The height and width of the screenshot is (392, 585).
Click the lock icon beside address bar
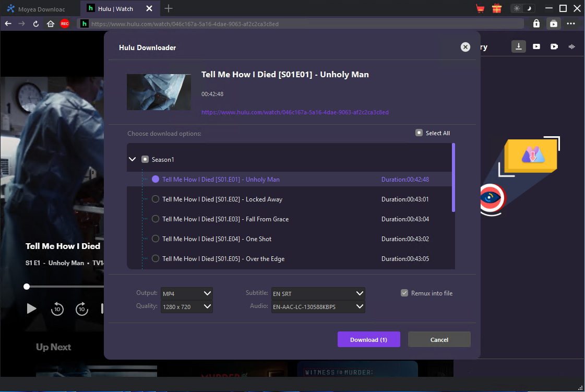click(x=536, y=23)
